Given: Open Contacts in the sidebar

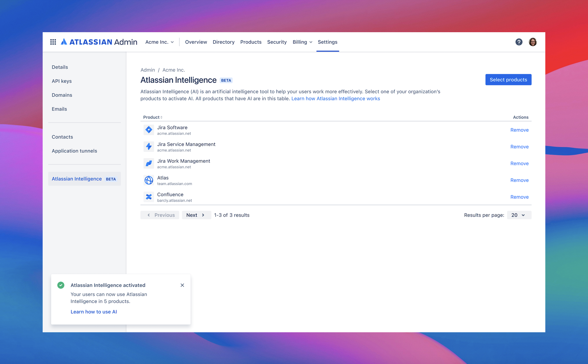Looking at the screenshot, I should [62, 137].
